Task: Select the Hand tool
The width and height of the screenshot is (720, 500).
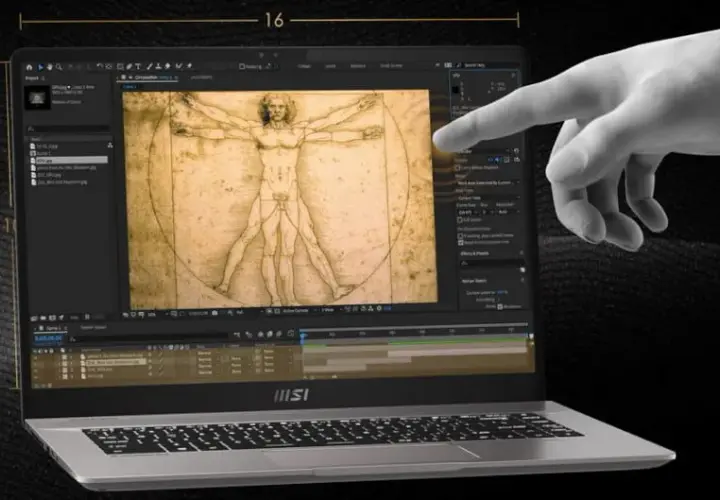Action: [x=50, y=67]
